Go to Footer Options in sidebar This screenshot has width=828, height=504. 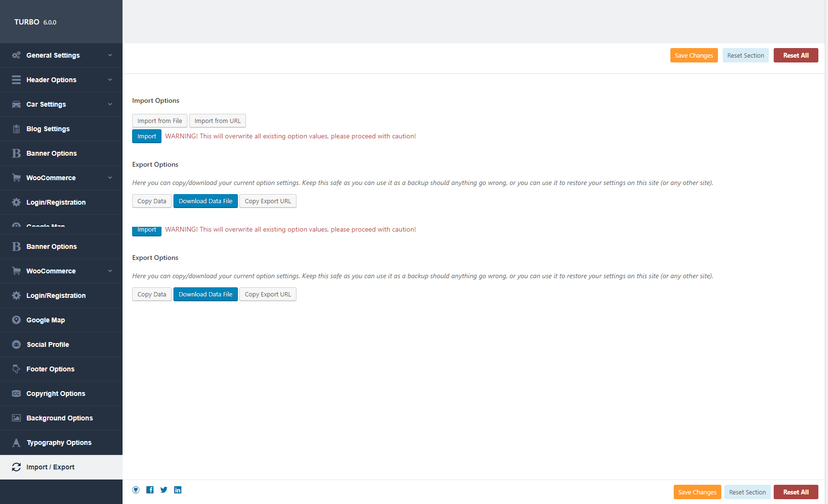pyautogui.click(x=50, y=369)
